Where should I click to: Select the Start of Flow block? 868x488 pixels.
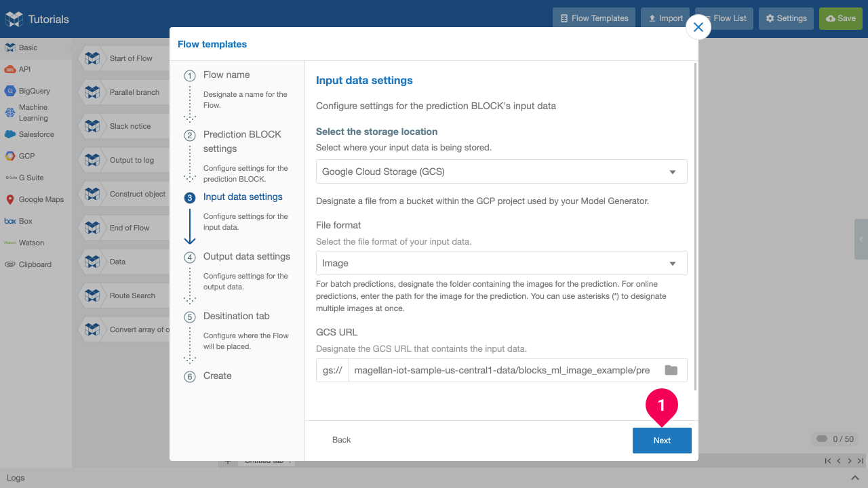point(124,58)
